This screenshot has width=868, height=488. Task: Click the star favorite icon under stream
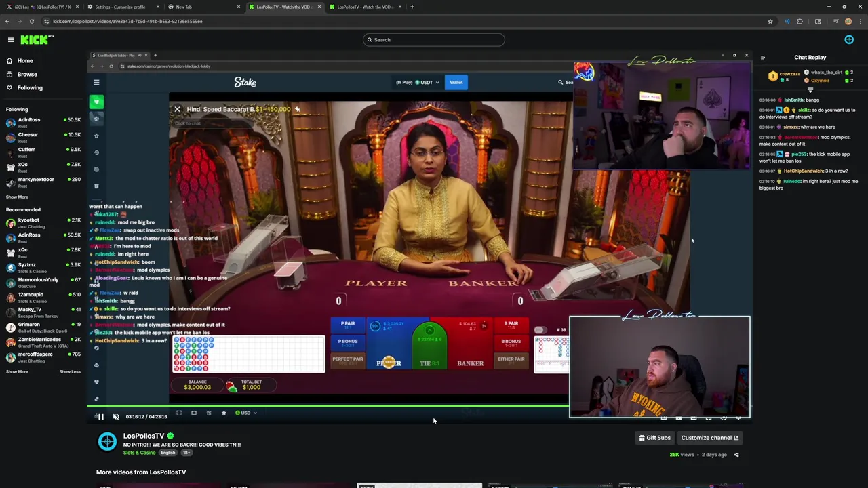pyautogui.click(x=224, y=413)
